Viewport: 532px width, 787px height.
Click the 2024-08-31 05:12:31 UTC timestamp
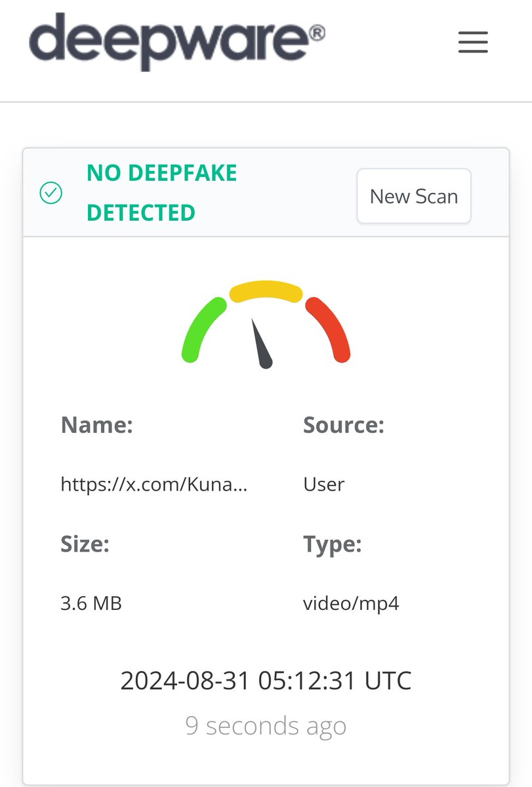[x=266, y=681]
